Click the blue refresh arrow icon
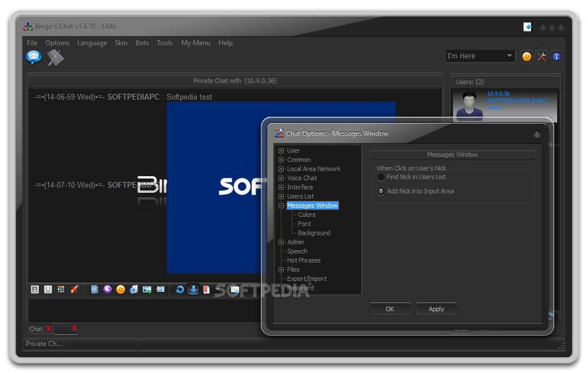Screen dimensions: 588x373 180,289
